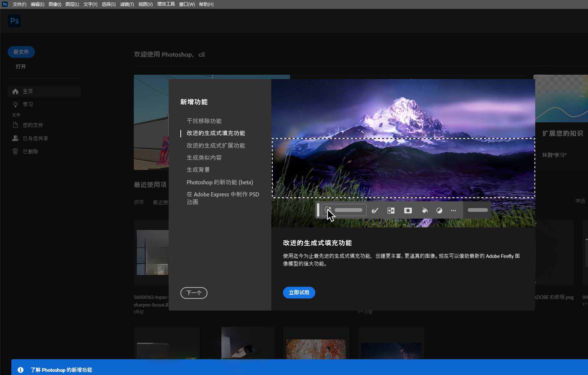
Task: Open the autumn trees recent thumbnail
Action: (x=316, y=349)
